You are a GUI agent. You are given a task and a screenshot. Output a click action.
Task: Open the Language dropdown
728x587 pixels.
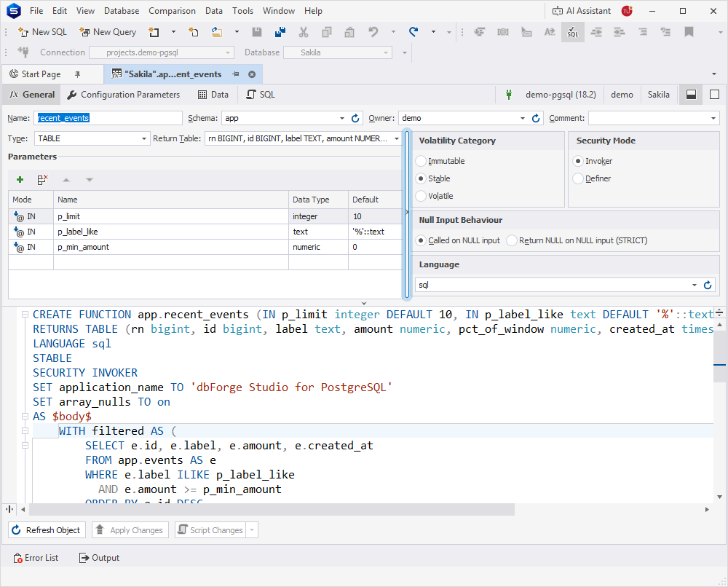pos(695,285)
